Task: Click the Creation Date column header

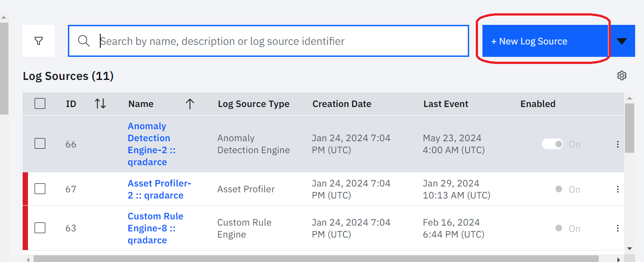Action: click(342, 104)
